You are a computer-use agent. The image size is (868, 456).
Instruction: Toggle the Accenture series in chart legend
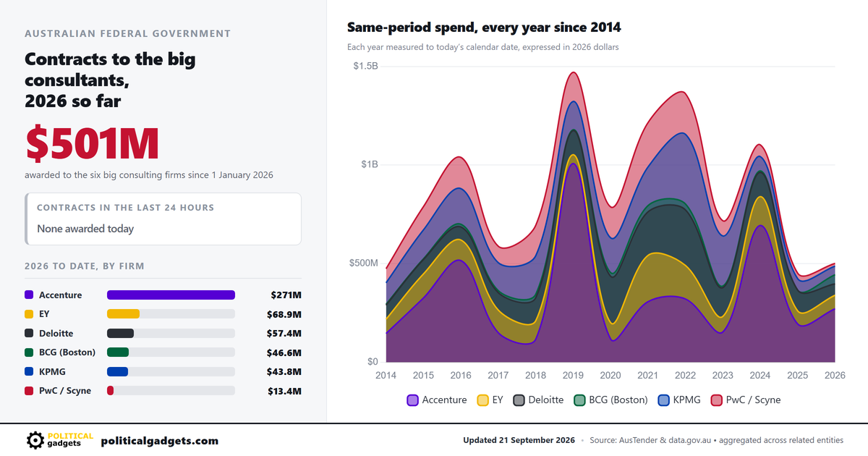click(x=437, y=400)
